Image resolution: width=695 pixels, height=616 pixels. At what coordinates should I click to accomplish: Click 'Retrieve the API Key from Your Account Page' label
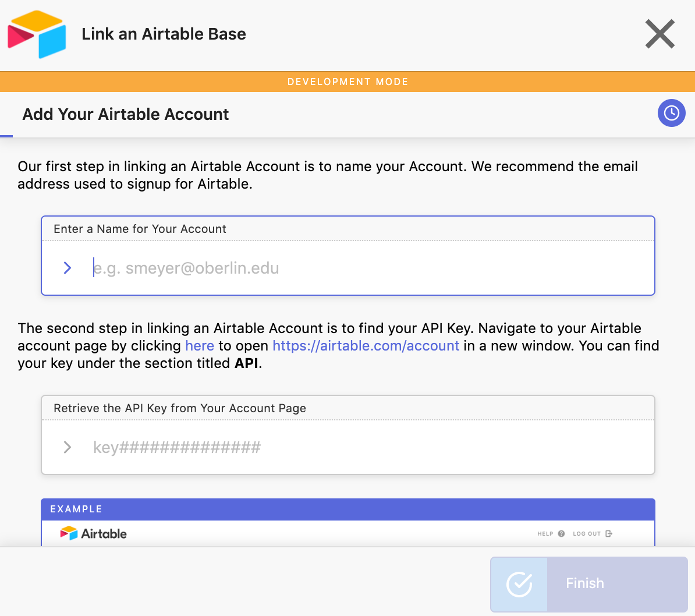point(179,408)
